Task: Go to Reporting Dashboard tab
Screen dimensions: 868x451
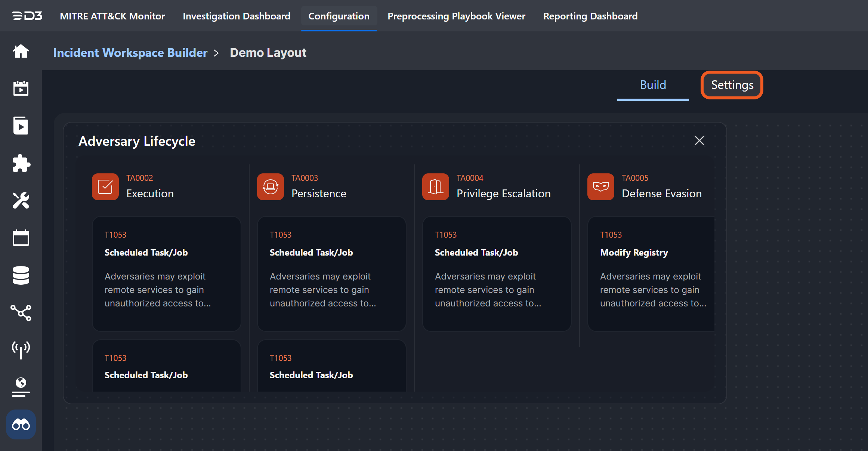Action: (x=590, y=16)
